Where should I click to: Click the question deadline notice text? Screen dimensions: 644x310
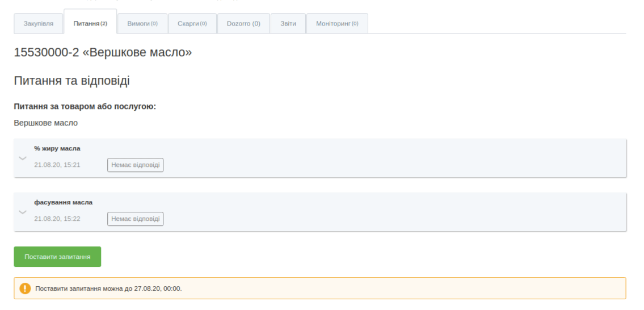coord(108,288)
